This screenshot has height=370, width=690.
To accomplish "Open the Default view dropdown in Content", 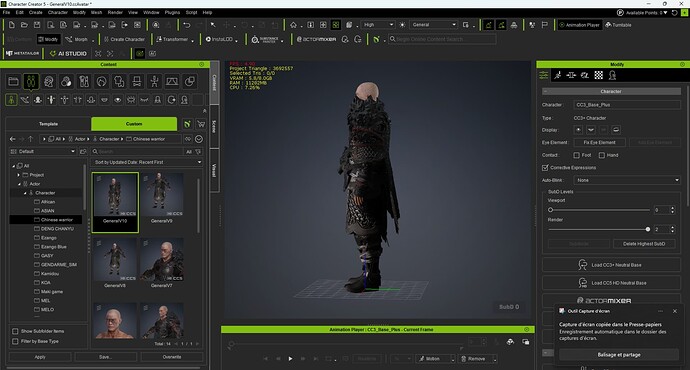I will pos(42,152).
